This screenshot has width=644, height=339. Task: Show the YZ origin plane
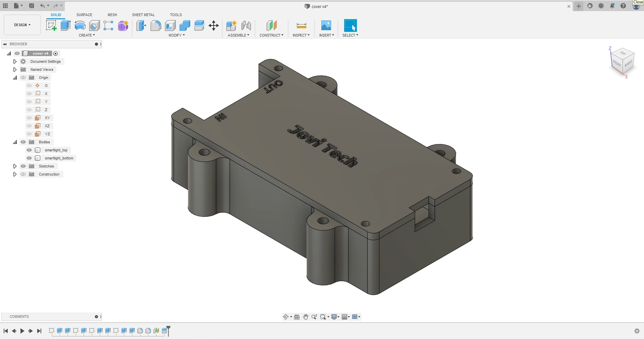click(x=29, y=134)
